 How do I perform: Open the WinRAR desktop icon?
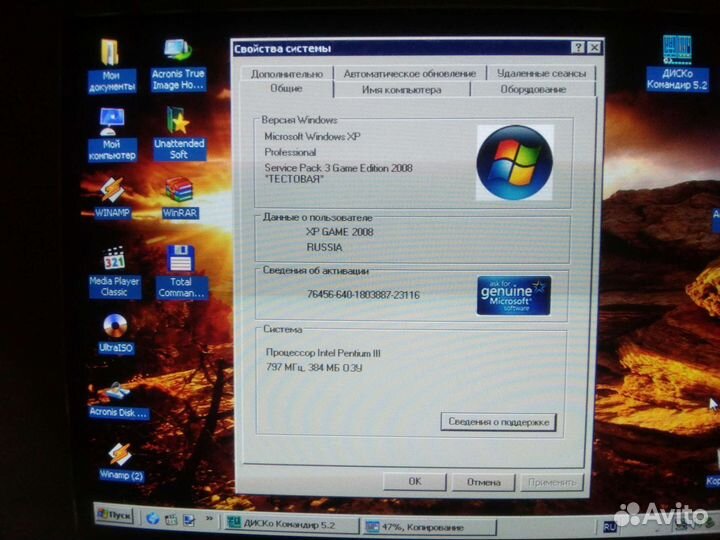179,191
